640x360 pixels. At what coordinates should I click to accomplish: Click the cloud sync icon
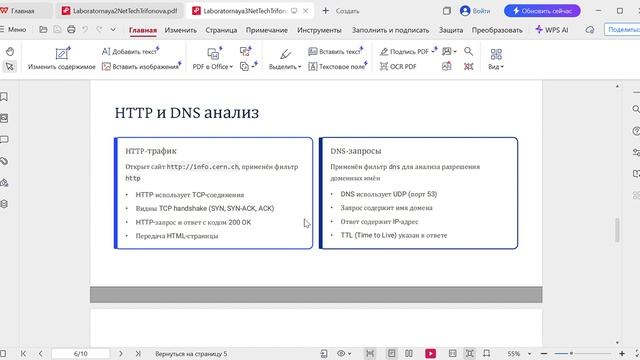(590, 30)
